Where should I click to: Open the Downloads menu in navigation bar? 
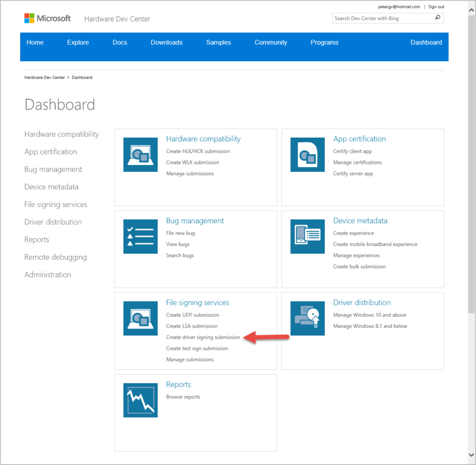click(167, 42)
